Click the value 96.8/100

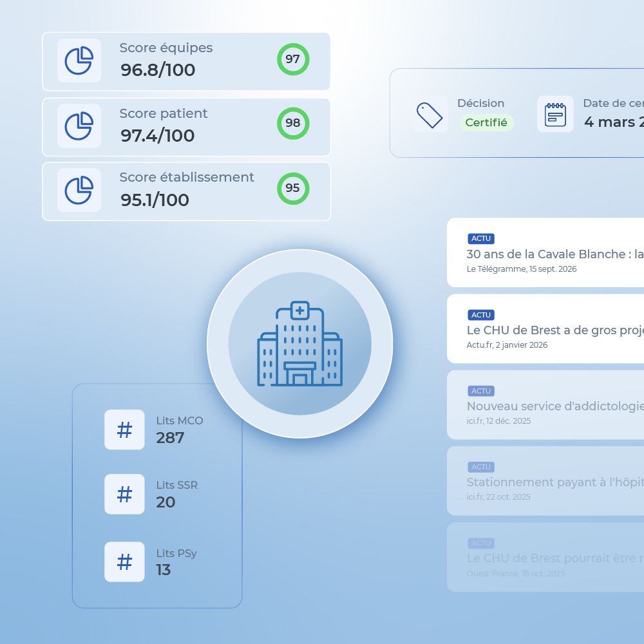pyautogui.click(x=158, y=70)
